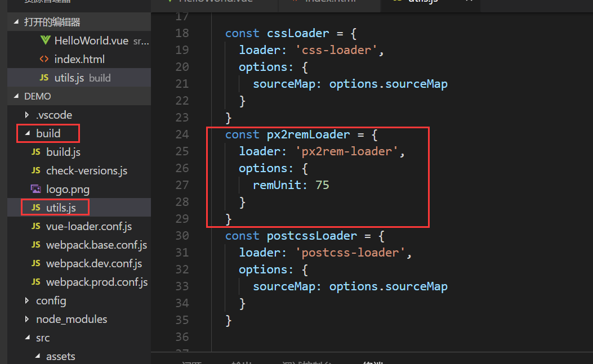Viewport: 593px width, 364px height.
Task: Click the 打开的编辑器 section title
Action: tap(52, 22)
